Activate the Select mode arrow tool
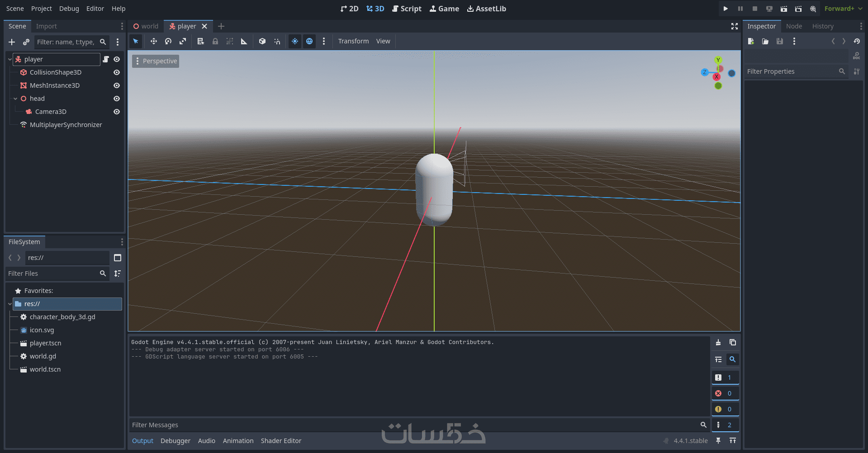The width and height of the screenshot is (868, 453). click(x=136, y=41)
